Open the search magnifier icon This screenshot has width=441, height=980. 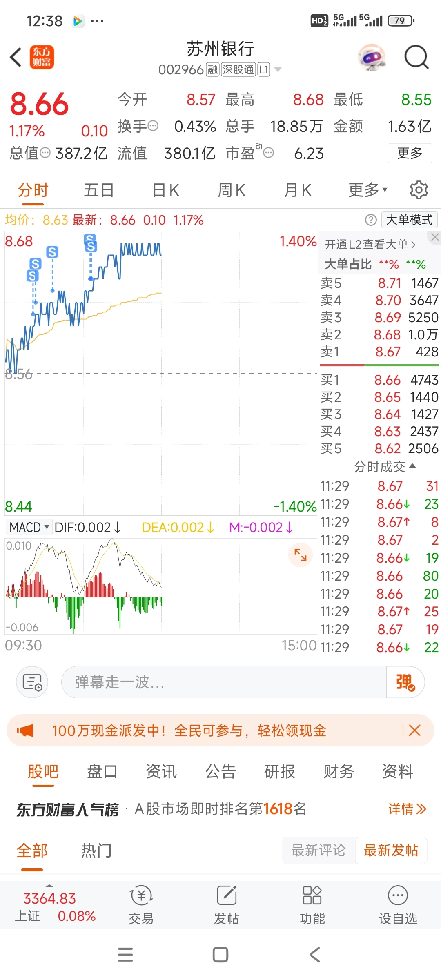click(x=416, y=57)
